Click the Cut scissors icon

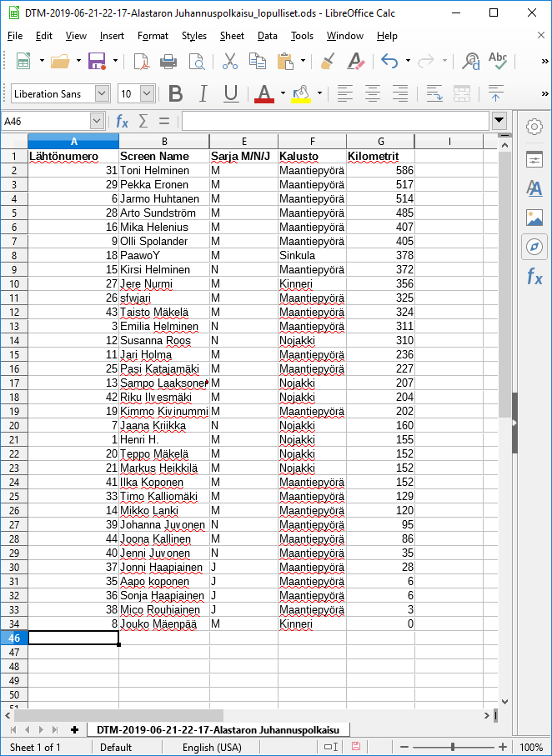click(230, 61)
